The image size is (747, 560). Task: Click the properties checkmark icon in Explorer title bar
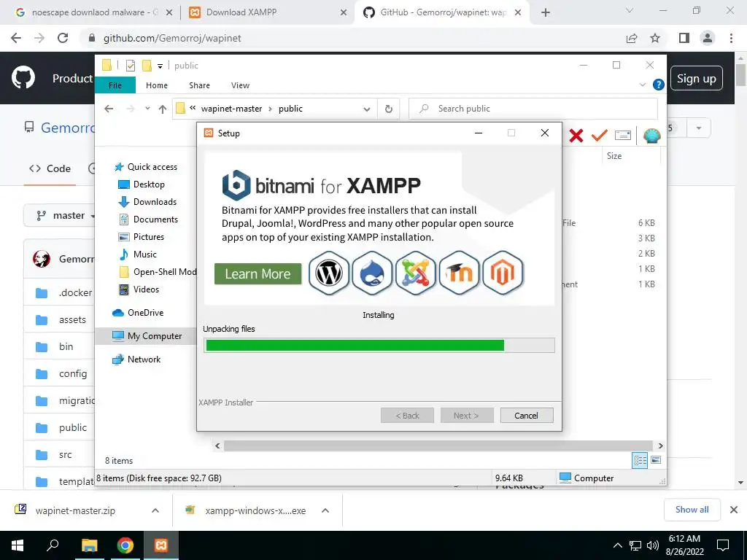(130, 66)
